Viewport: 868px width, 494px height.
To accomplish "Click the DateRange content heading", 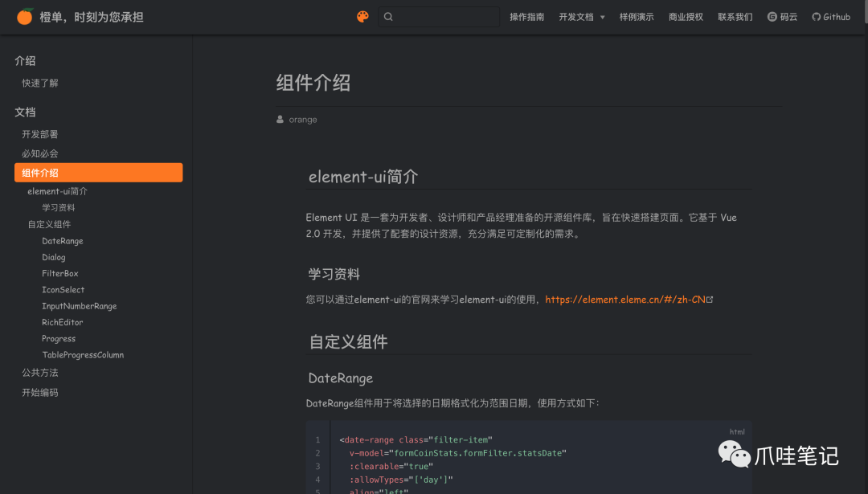I will click(341, 378).
